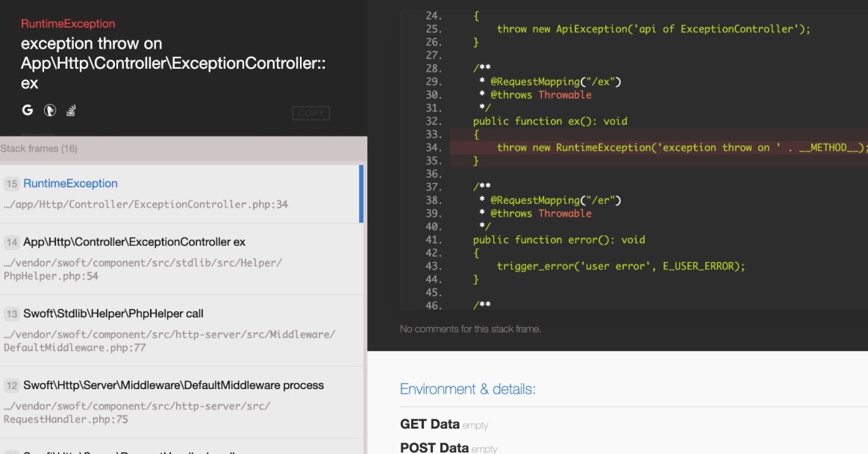Click file path ExceptionController.php:34
This screenshot has width=868, height=454.
(x=146, y=205)
